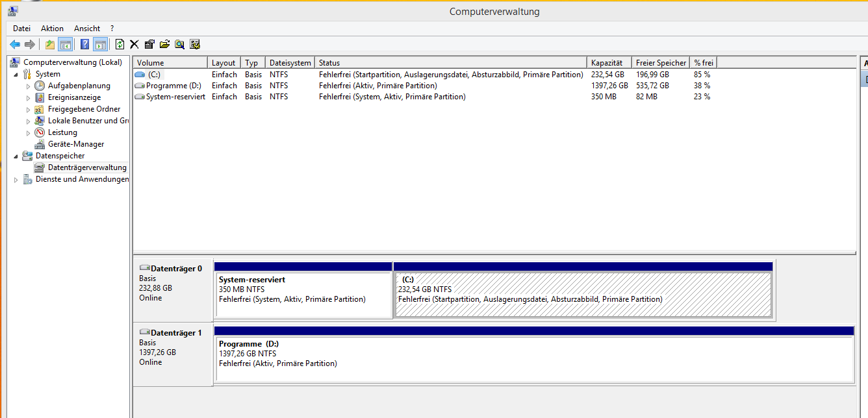Click the Properties icon in toolbar
Image resolution: width=868 pixels, height=418 pixels.
pos(149,44)
